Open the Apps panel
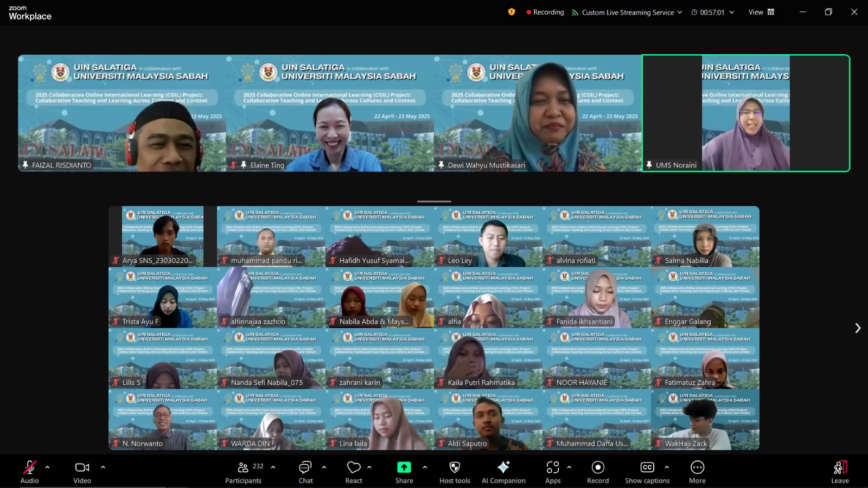This screenshot has height=488, width=868. click(x=553, y=472)
